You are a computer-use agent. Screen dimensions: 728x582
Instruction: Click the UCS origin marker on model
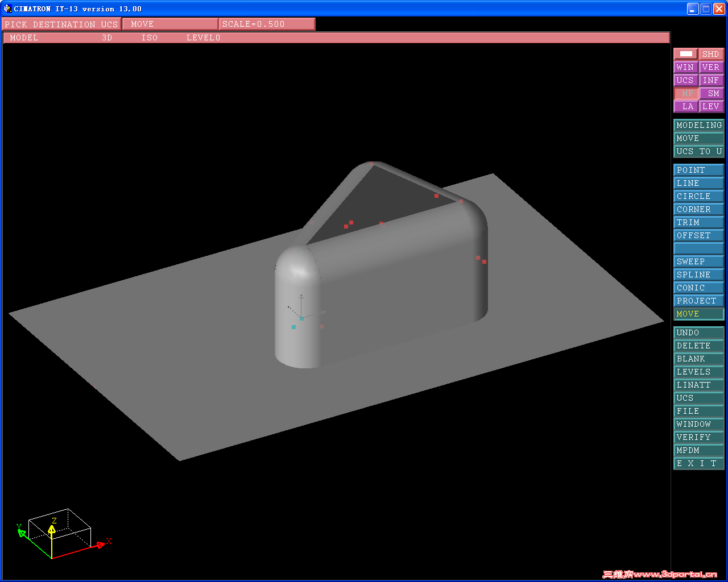point(301,318)
